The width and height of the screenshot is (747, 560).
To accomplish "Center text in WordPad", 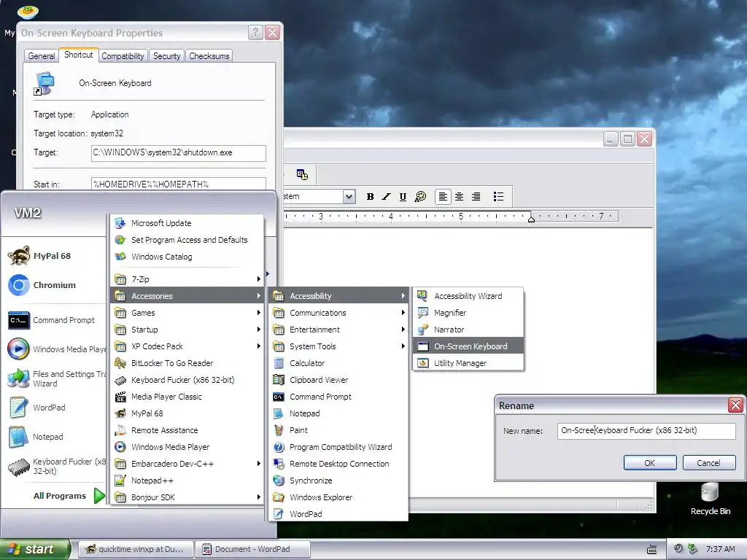I will coord(460,197).
